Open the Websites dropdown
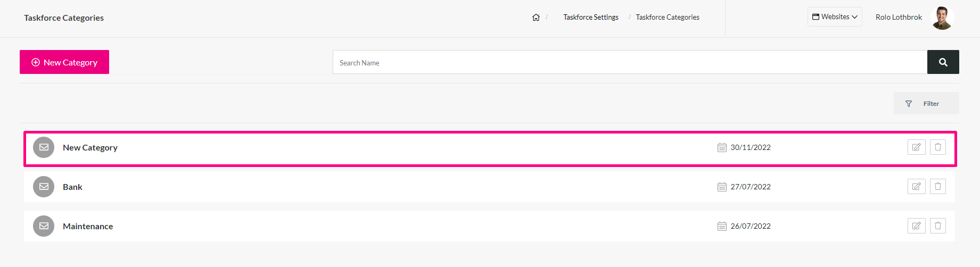 835,17
